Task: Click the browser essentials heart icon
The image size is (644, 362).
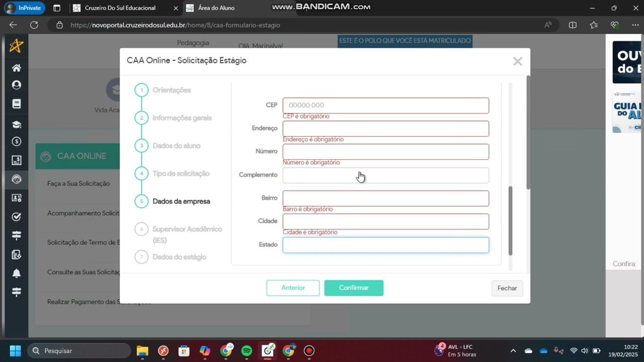Action: (x=614, y=25)
